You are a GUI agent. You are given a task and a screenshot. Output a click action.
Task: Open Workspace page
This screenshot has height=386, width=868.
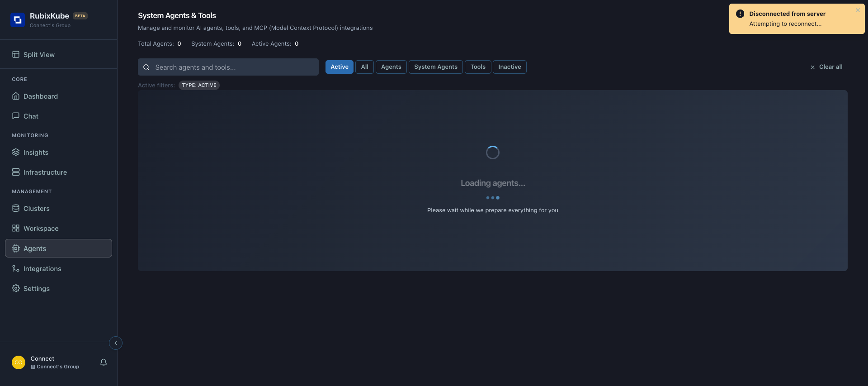click(58, 228)
